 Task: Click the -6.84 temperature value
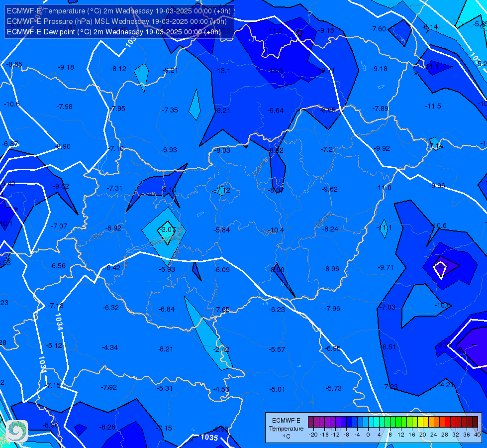[167, 309]
